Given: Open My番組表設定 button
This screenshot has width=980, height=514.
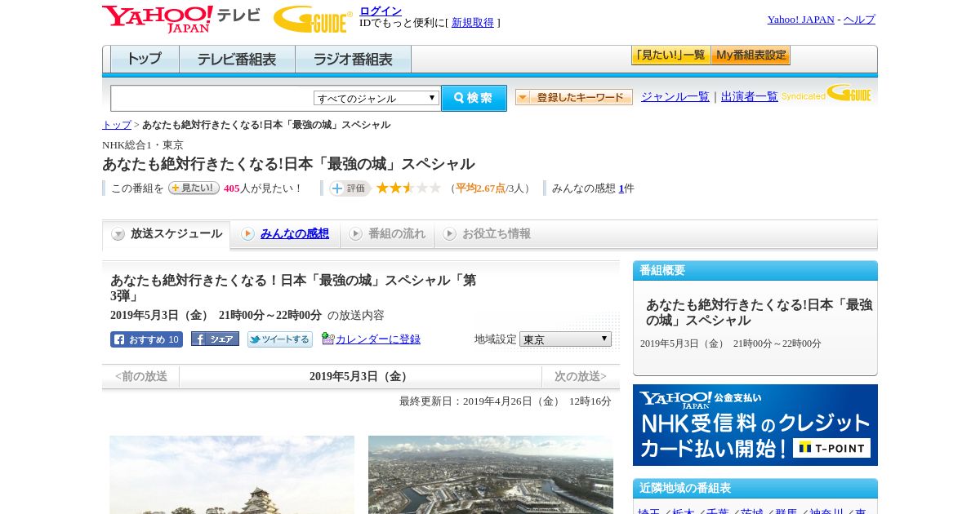Looking at the screenshot, I should click(x=751, y=55).
